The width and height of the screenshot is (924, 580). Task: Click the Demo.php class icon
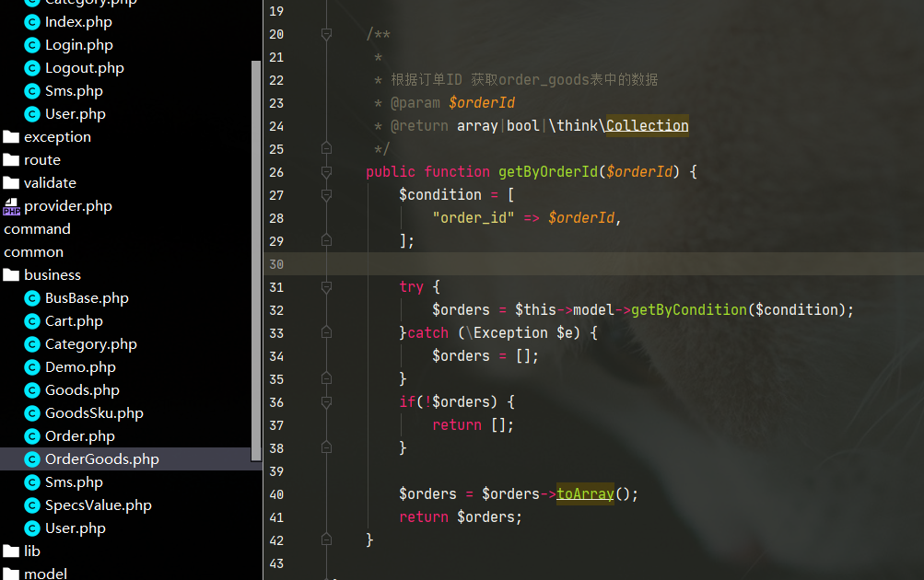32,367
